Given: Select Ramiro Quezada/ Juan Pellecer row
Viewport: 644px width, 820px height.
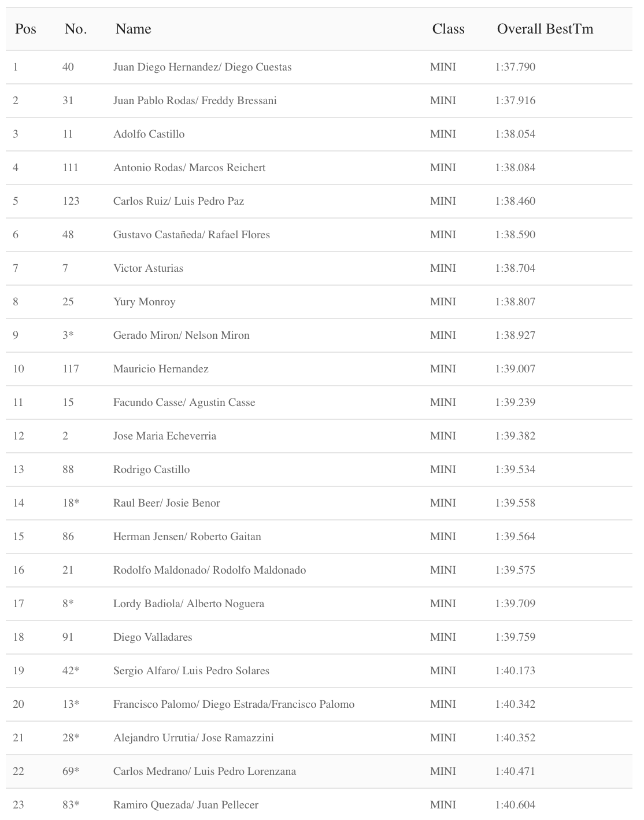Looking at the screenshot, I should tap(186, 805).
